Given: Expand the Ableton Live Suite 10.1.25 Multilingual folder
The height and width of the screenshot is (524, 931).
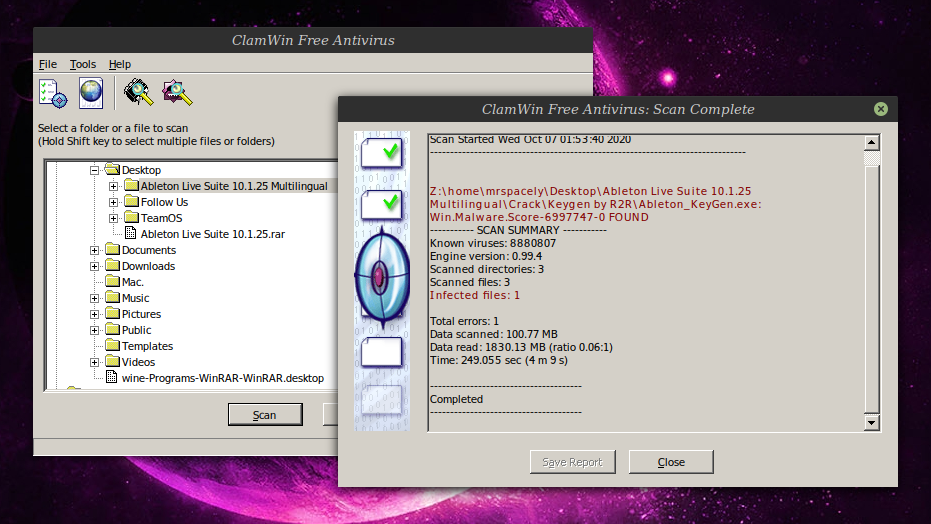Looking at the screenshot, I should [113, 186].
